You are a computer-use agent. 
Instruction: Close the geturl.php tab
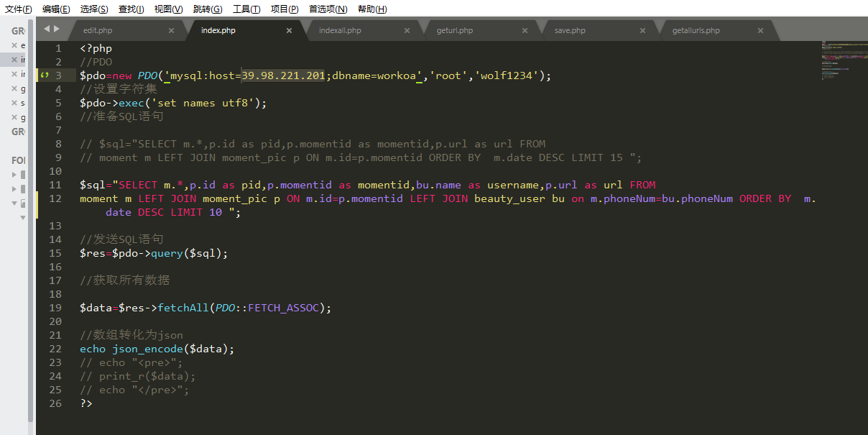tap(525, 31)
